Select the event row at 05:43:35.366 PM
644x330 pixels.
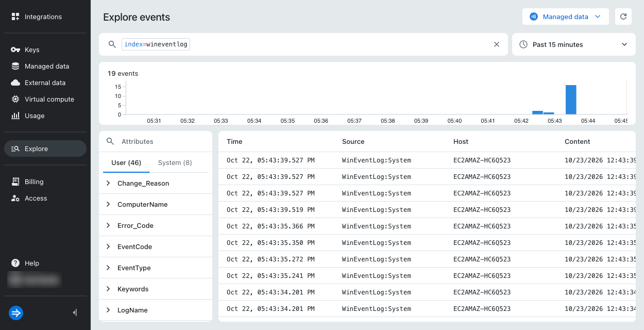click(427, 226)
